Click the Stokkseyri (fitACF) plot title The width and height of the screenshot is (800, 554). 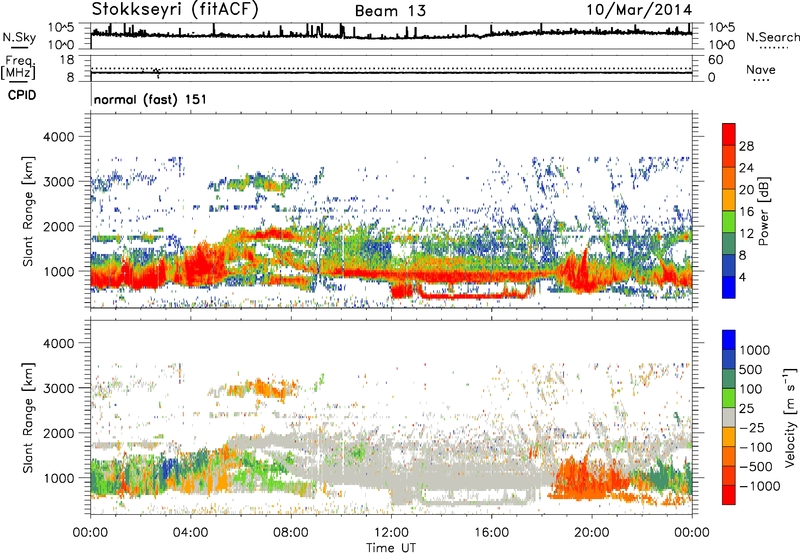tap(175, 10)
